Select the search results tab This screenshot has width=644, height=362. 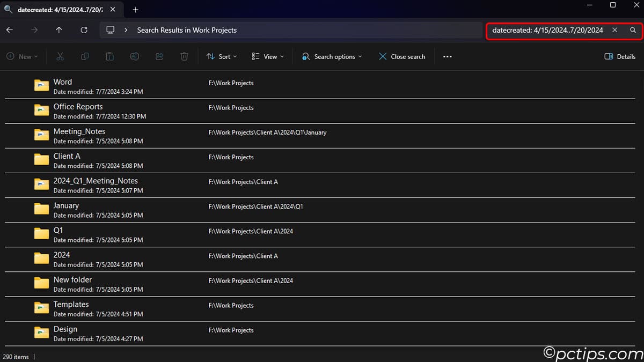(59, 9)
